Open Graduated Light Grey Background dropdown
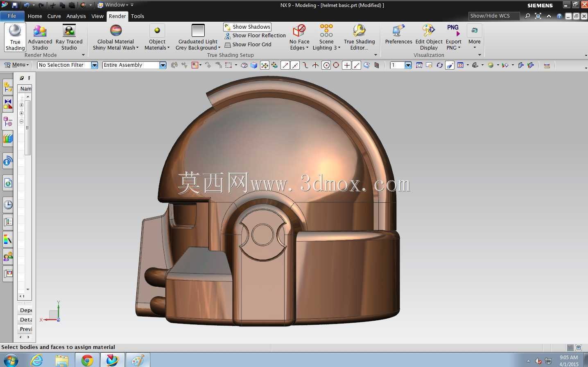This screenshot has width=588, height=367. [198, 37]
